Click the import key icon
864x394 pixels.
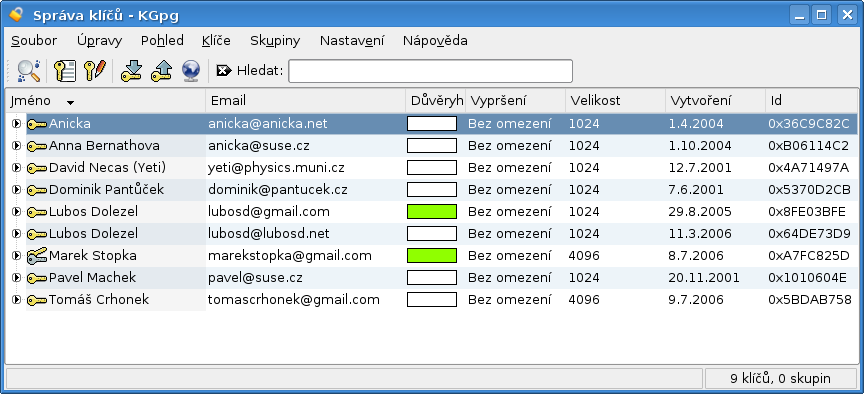point(132,71)
